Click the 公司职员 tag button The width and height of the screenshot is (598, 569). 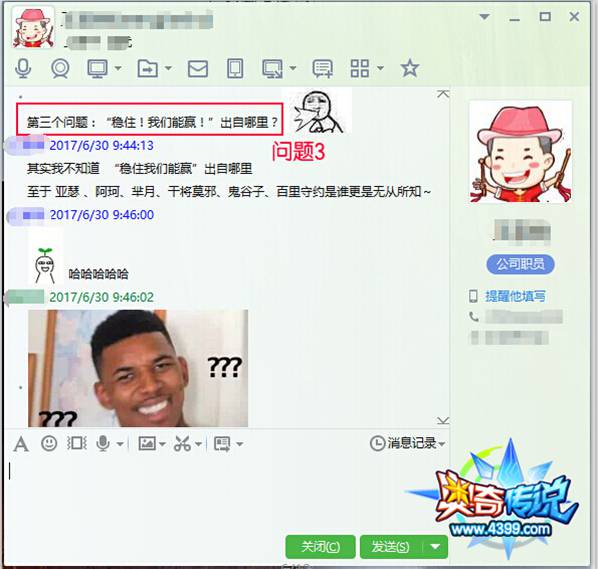click(520, 264)
